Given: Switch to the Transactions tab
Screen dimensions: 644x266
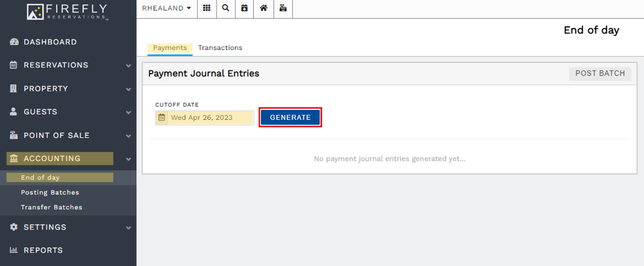Looking at the screenshot, I should click(x=220, y=48).
